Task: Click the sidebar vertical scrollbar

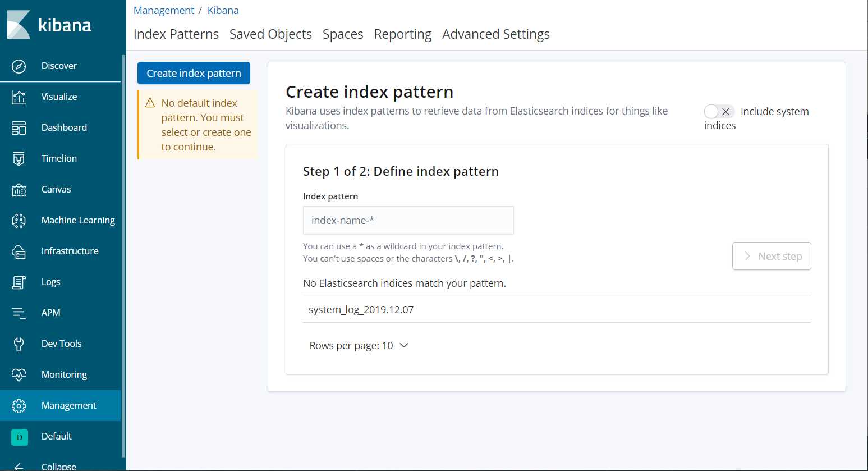Action: 123,255
